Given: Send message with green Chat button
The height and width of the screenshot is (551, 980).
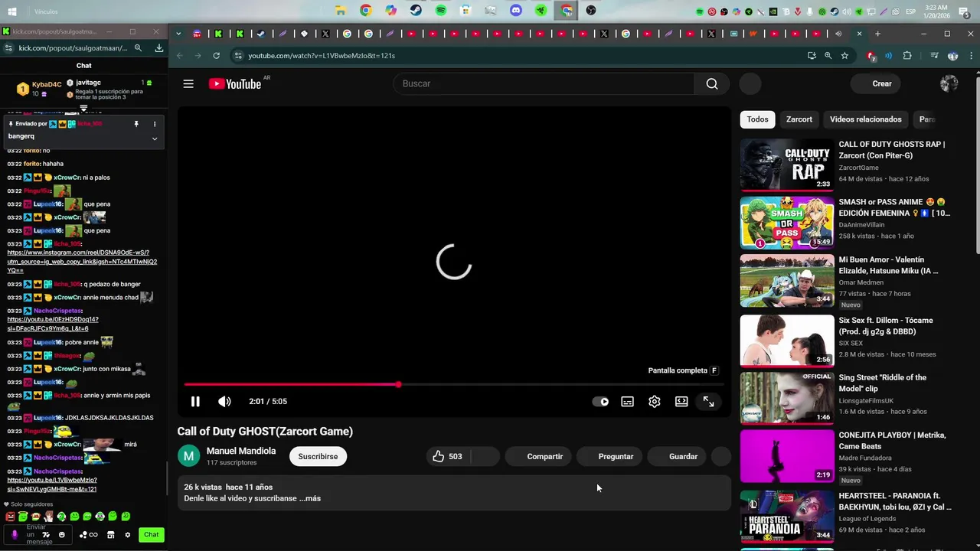Looking at the screenshot, I should point(152,535).
